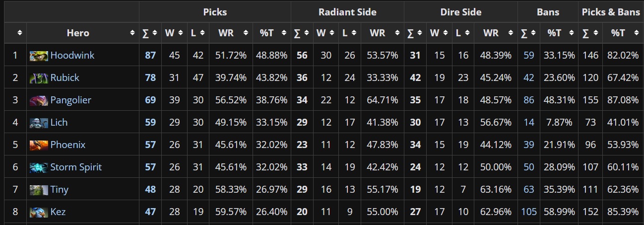Viewport: 644px width, 225px height.
Task: Open the Storm Spirit hero link
Action: (x=76, y=167)
